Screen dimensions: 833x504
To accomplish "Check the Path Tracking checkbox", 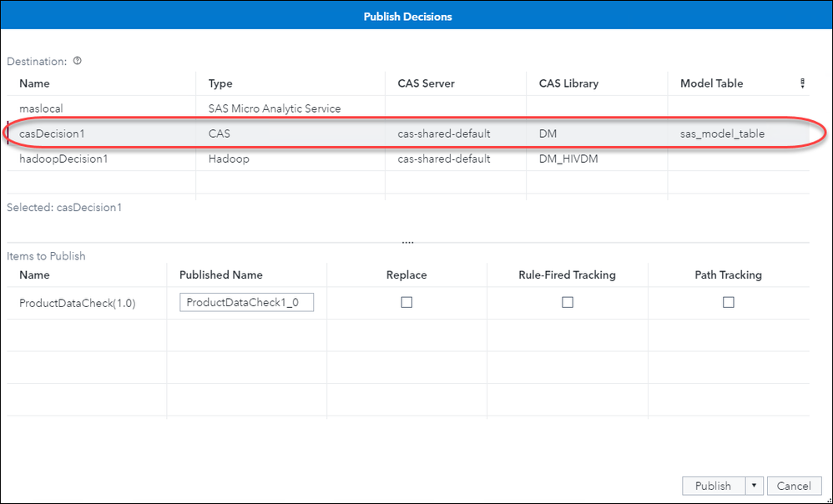I will (729, 303).
